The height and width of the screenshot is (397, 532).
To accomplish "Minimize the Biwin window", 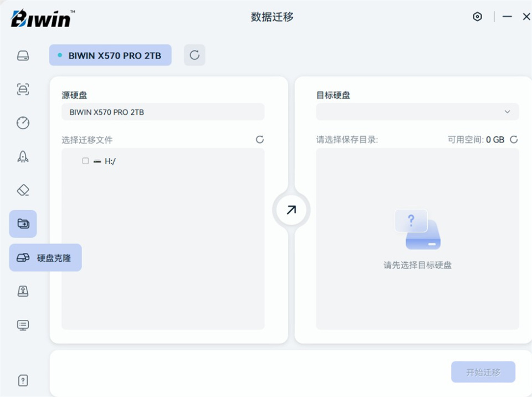I will click(507, 16).
